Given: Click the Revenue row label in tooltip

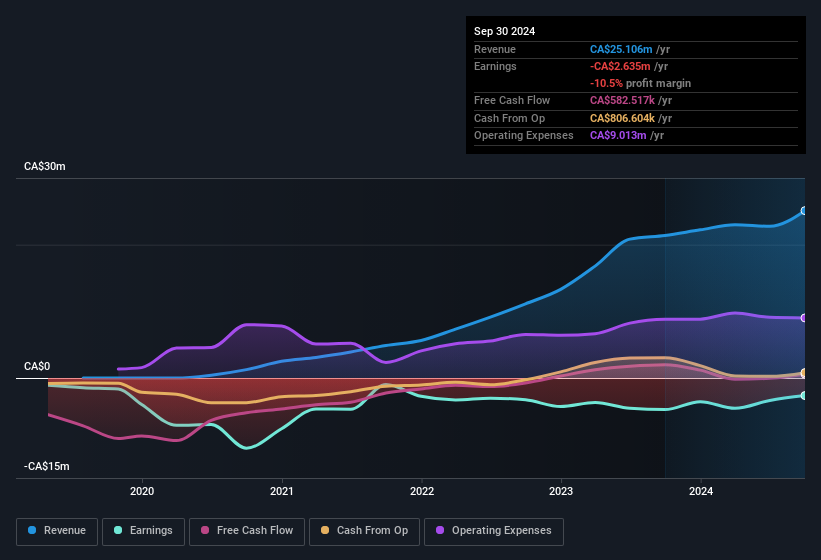Looking at the screenshot, I should (495, 49).
